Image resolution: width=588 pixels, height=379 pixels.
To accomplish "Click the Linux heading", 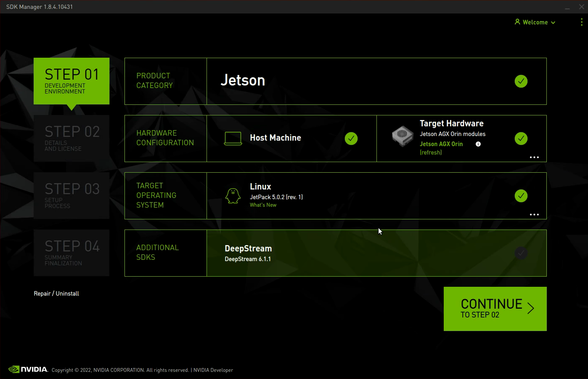I will pos(260,187).
